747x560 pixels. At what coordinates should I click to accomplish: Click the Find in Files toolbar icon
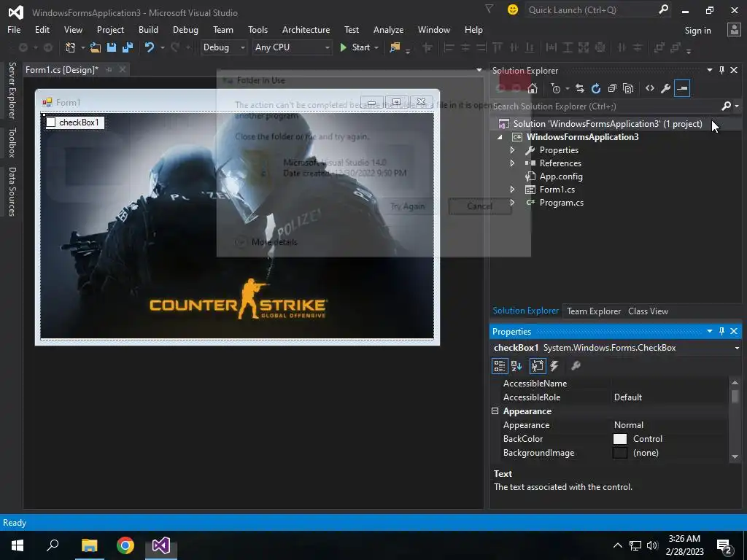pyautogui.click(x=395, y=47)
